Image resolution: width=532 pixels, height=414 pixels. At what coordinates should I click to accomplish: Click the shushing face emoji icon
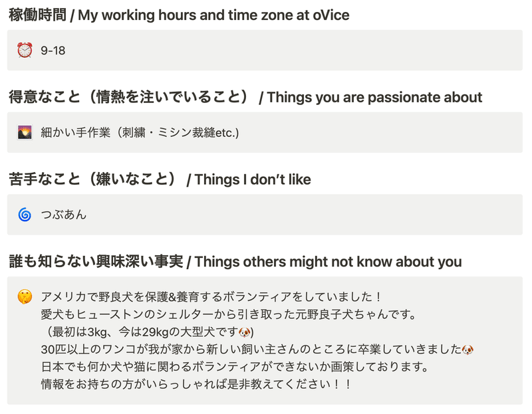(25, 296)
